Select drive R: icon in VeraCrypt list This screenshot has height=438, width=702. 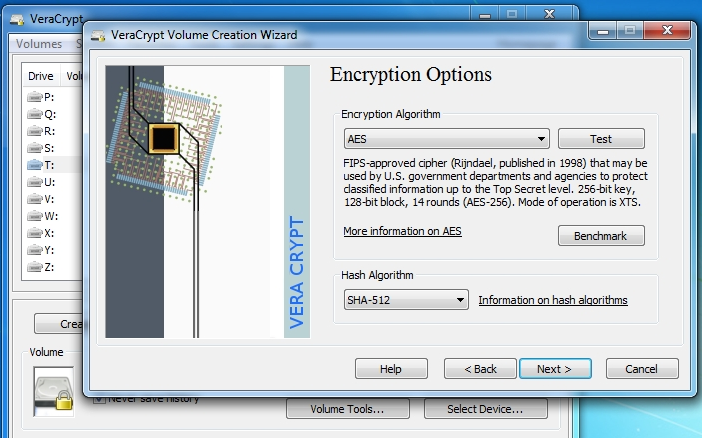point(34,131)
